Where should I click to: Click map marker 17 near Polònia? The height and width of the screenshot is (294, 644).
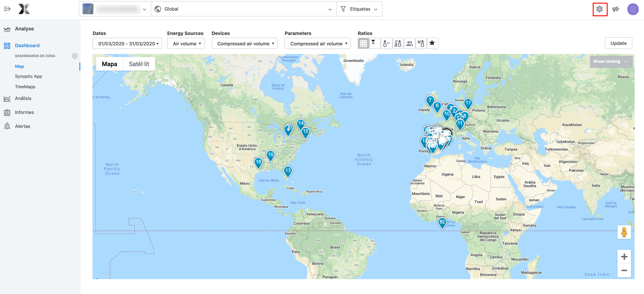pyautogui.click(x=468, y=103)
